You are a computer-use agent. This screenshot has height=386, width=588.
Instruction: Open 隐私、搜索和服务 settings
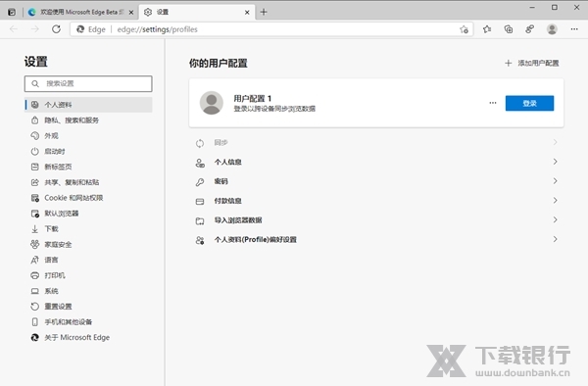(x=88, y=121)
